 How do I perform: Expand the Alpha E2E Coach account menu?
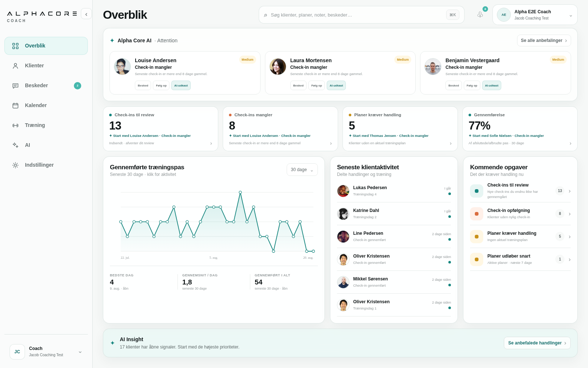[535, 15]
